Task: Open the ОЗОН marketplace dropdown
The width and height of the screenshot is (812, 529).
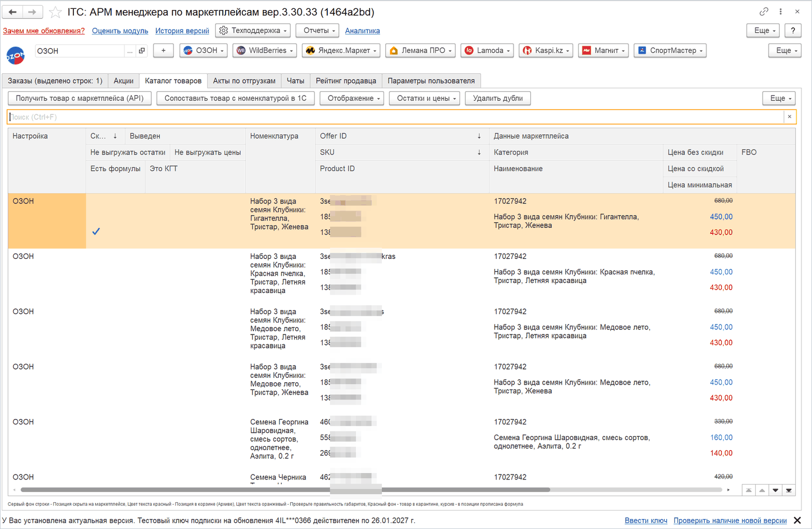Action: pyautogui.click(x=203, y=51)
